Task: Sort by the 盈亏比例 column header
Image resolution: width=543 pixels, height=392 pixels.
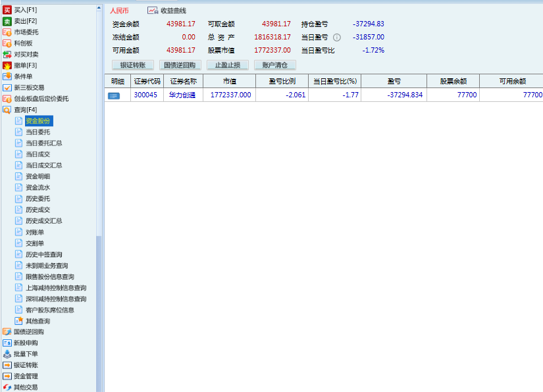Action: (282, 82)
